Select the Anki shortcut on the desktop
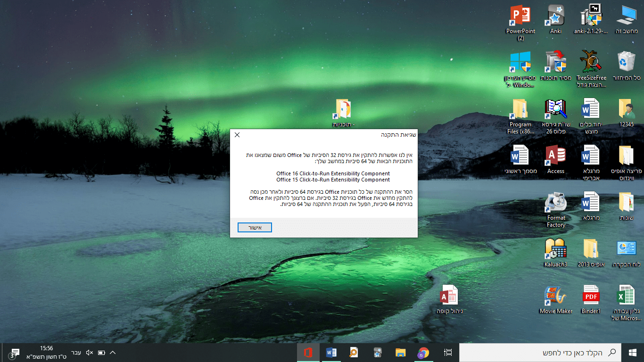The width and height of the screenshot is (644, 362). point(556,19)
